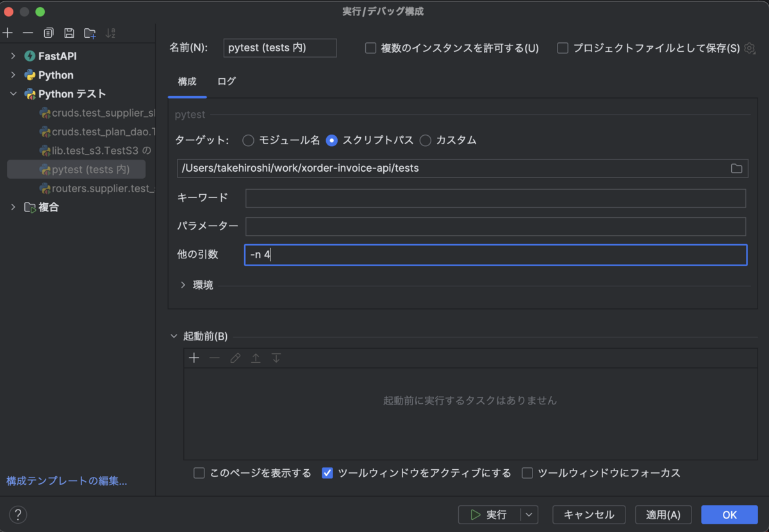The height and width of the screenshot is (532, 769).
Task: Expand the Python tree node
Action: (x=13, y=75)
